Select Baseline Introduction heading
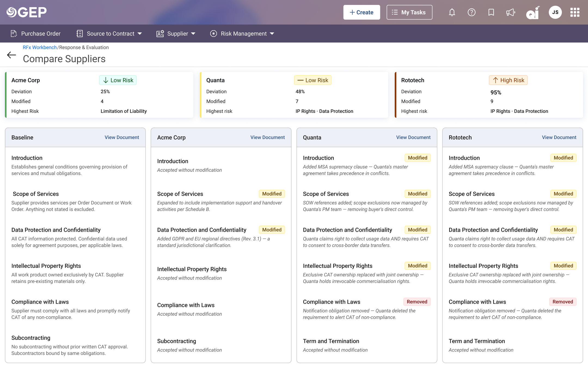The image size is (588, 368). pos(27,158)
